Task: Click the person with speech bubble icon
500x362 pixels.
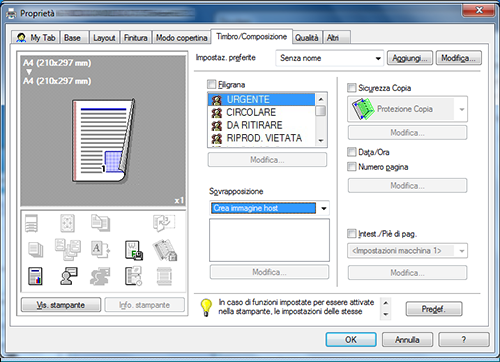Action: coord(69,276)
